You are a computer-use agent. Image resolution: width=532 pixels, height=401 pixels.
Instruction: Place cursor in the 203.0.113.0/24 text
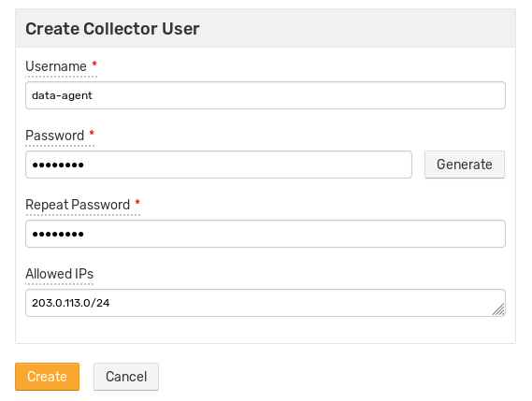point(70,303)
